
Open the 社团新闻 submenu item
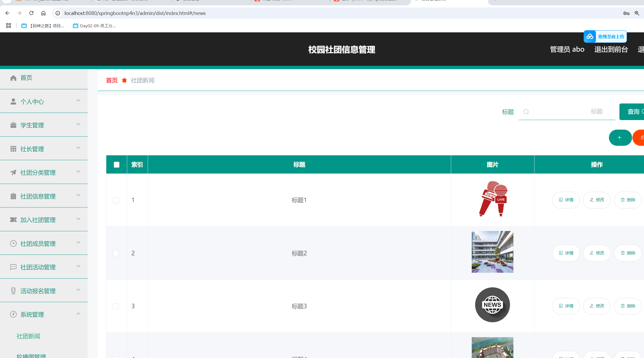(x=28, y=336)
